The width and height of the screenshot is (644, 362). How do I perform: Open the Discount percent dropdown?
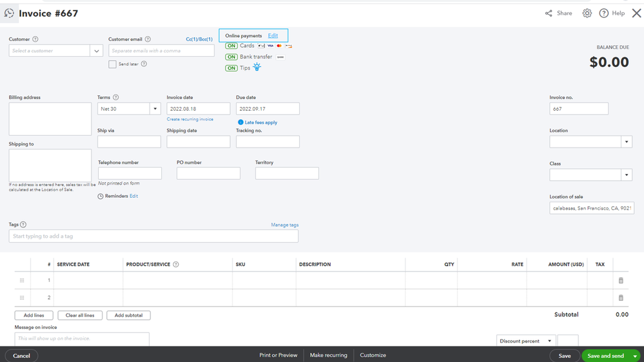click(526, 341)
